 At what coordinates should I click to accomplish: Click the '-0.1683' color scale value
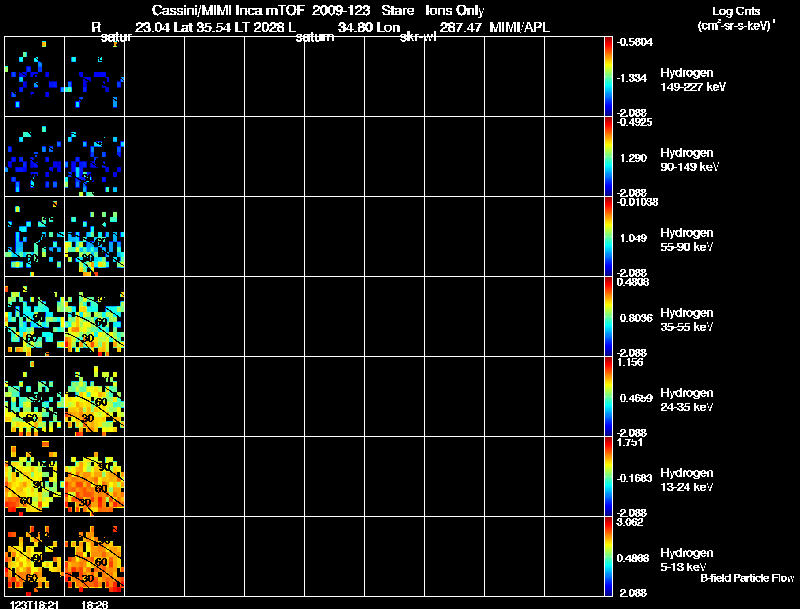[x=635, y=478]
